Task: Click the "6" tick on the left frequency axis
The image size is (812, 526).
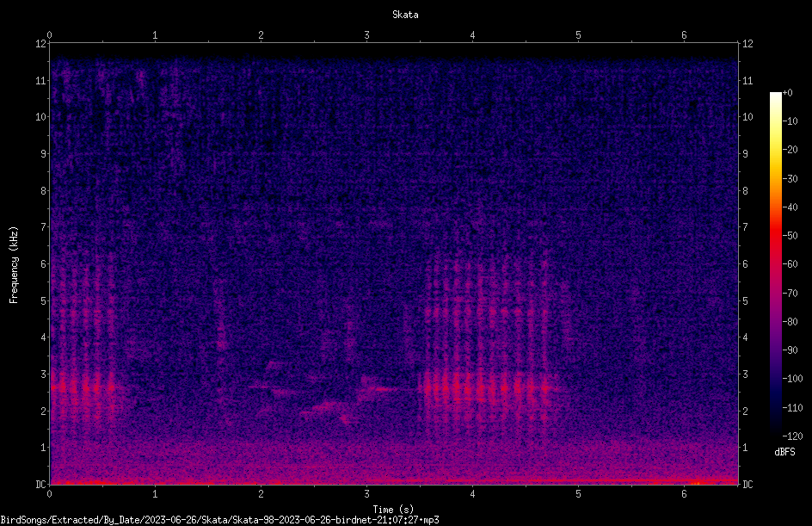Action: [x=43, y=264]
